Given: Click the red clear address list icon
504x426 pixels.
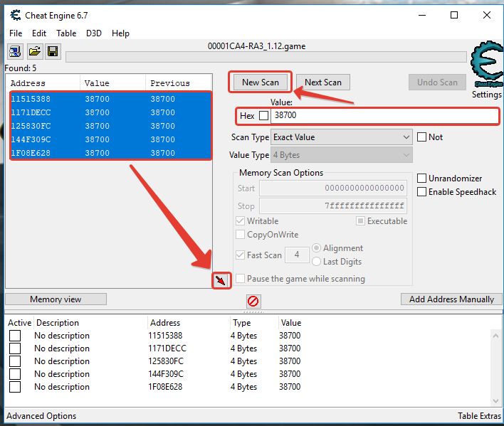Looking at the screenshot, I should pos(253,301).
